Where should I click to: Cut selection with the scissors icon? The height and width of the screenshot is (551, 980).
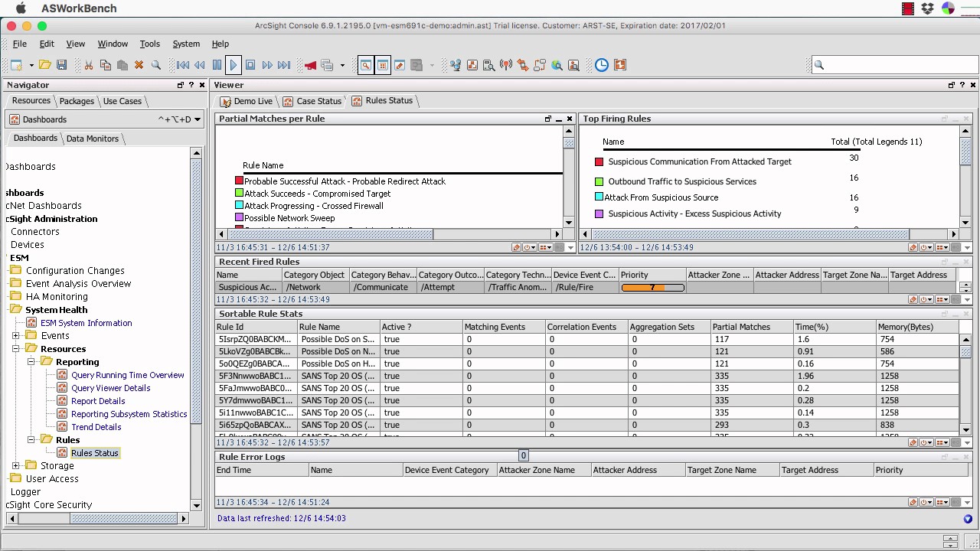[89, 65]
